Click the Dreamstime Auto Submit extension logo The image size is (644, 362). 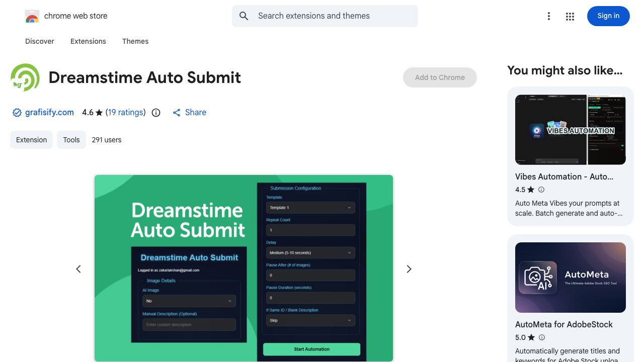click(25, 77)
